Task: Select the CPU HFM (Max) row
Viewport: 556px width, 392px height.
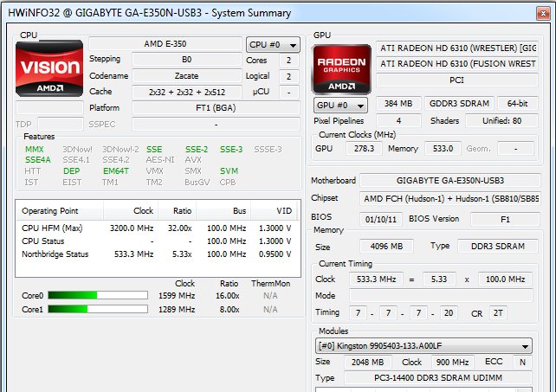Action: (156, 228)
